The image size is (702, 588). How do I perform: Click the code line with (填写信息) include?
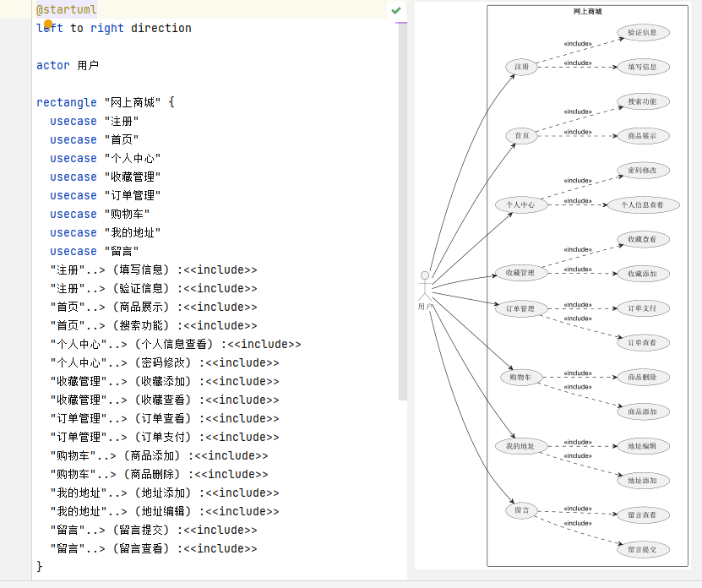(154, 270)
